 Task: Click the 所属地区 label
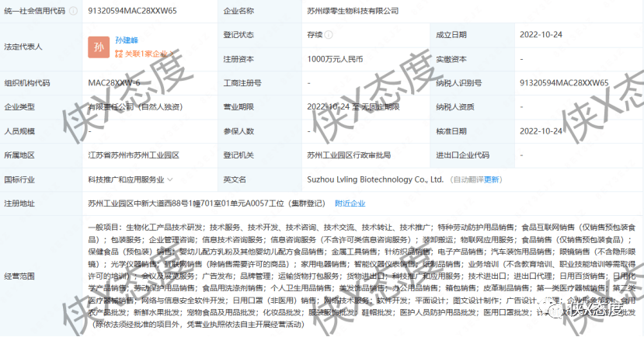19,155
